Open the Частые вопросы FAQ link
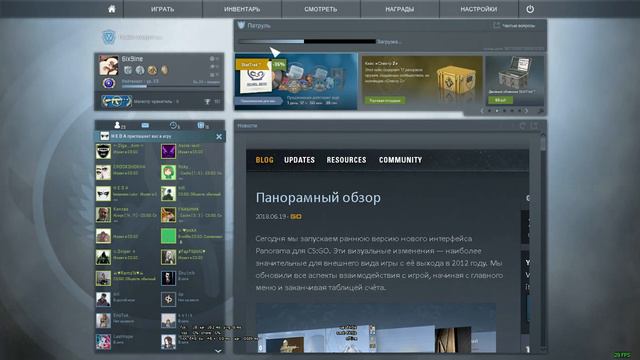640x360 pixels. pos(514,26)
